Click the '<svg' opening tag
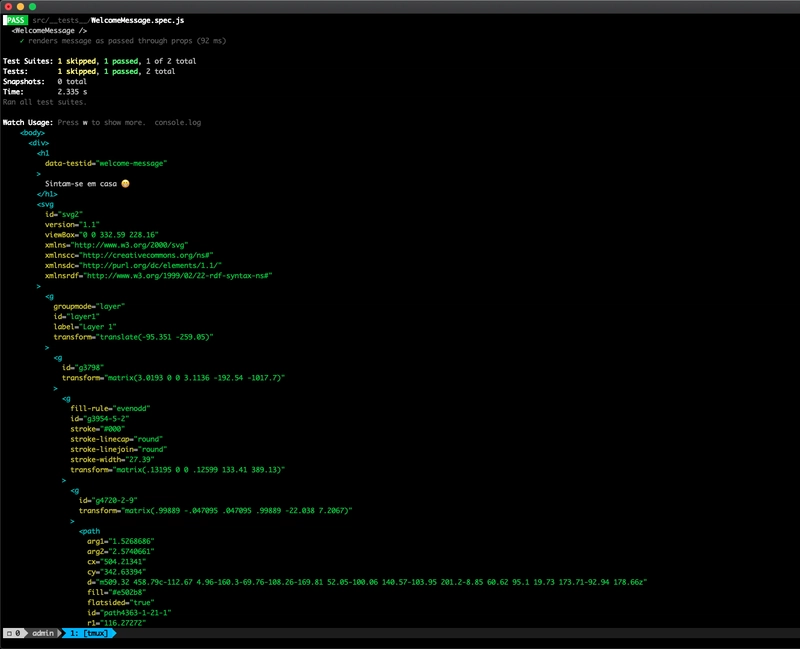This screenshot has width=800, height=649. coord(45,204)
